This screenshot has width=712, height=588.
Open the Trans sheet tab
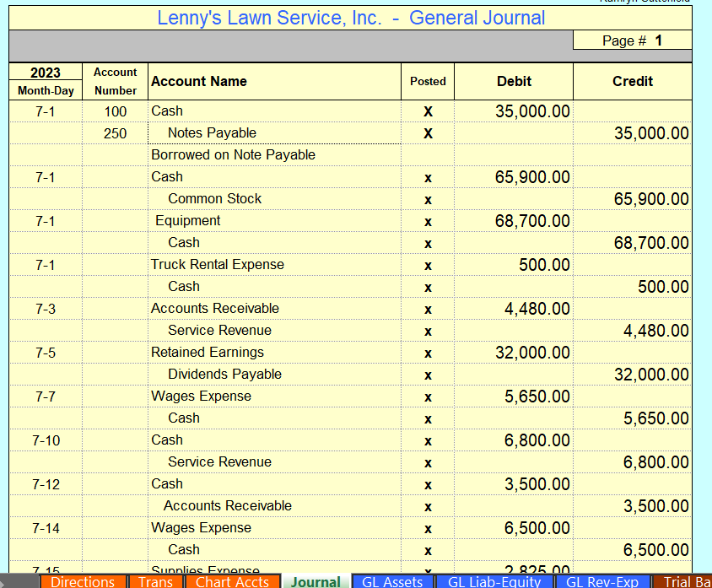[155, 581]
